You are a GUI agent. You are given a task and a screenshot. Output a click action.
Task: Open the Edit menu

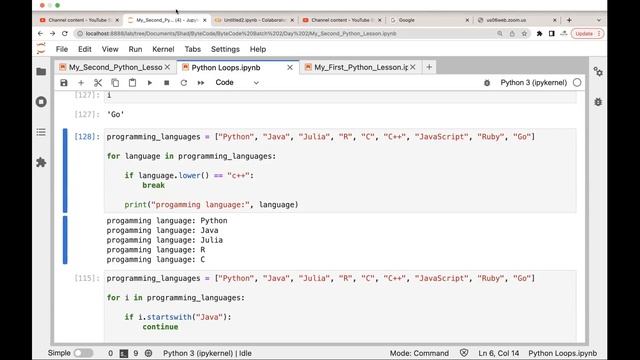click(x=85, y=49)
